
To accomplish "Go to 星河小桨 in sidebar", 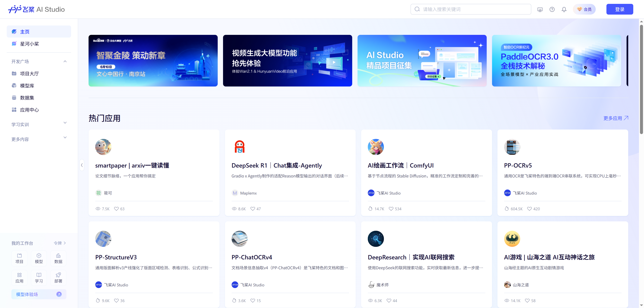I will (x=30, y=44).
